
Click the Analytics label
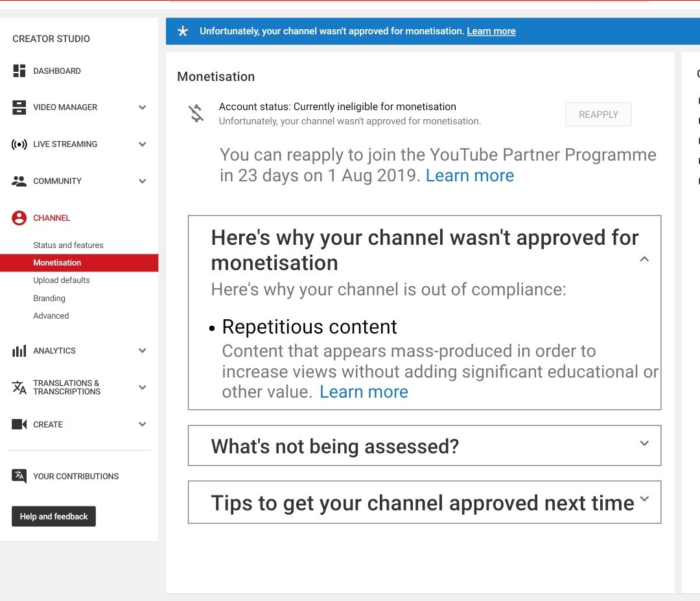click(x=54, y=351)
